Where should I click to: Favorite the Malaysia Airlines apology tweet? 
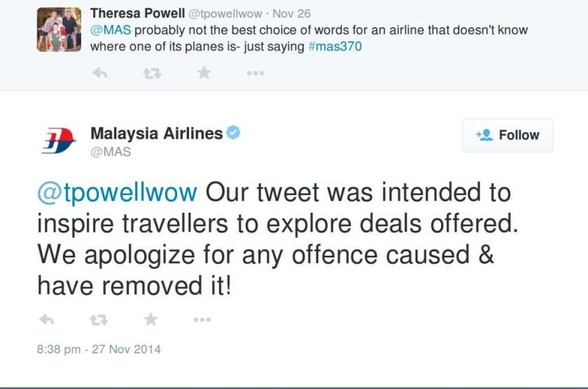coord(150,320)
